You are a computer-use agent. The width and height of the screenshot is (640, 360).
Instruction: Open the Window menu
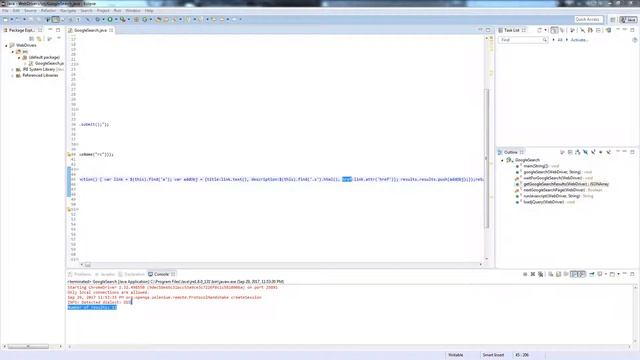point(133,11)
